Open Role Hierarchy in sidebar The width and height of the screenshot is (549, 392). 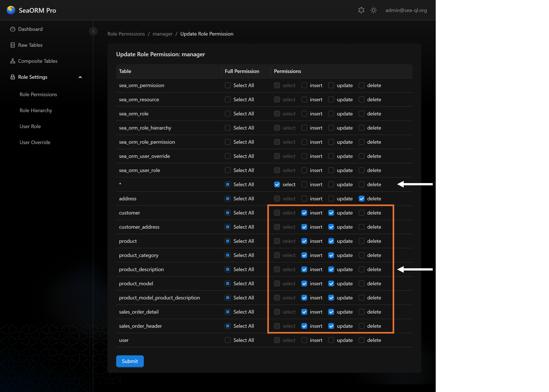coord(36,110)
